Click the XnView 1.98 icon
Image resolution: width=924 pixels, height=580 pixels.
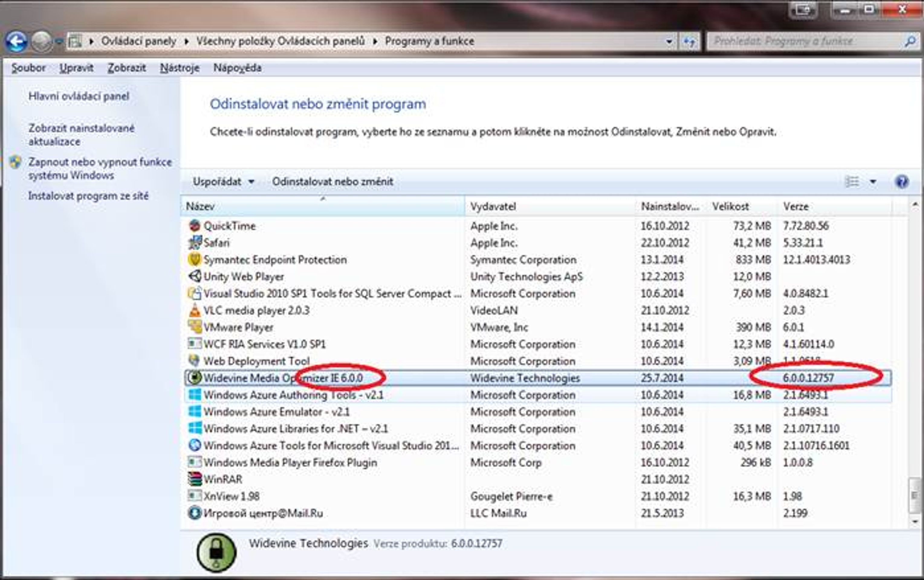tap(195, 496)
